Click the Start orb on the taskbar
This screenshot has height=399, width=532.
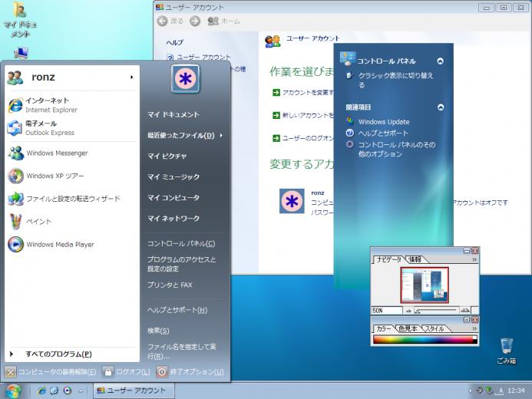(x=12, y=391)
